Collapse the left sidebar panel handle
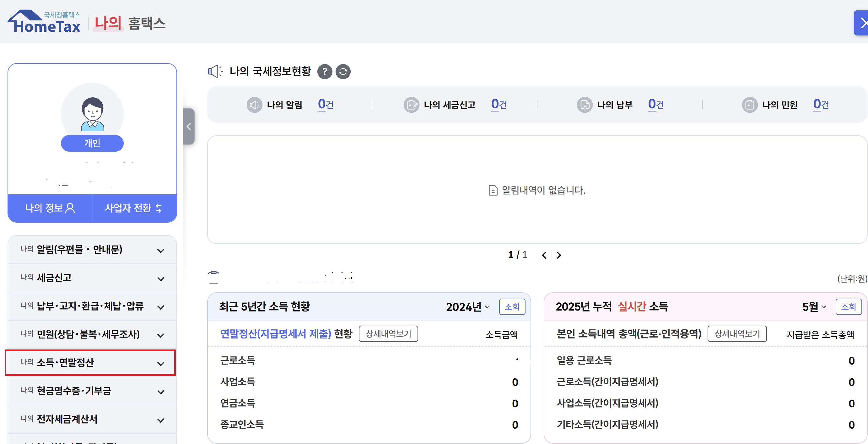Viewport: 868px width, 444px height. point(189,127)
